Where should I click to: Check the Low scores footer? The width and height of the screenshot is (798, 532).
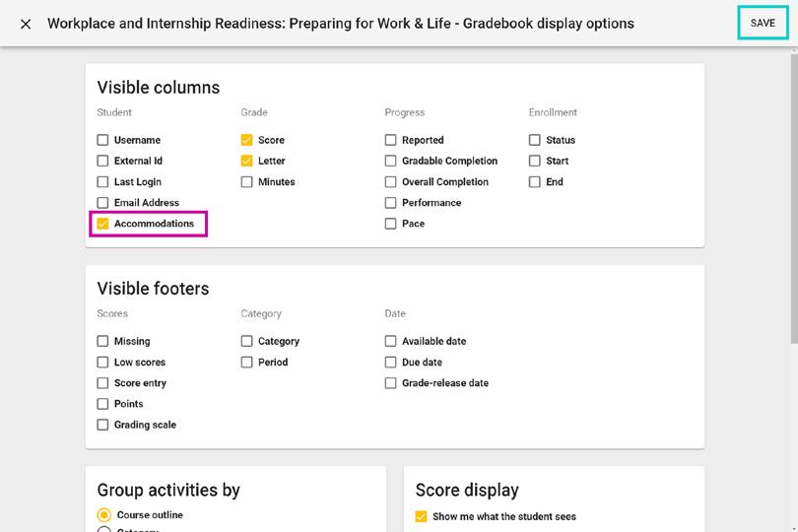(102, 362)
